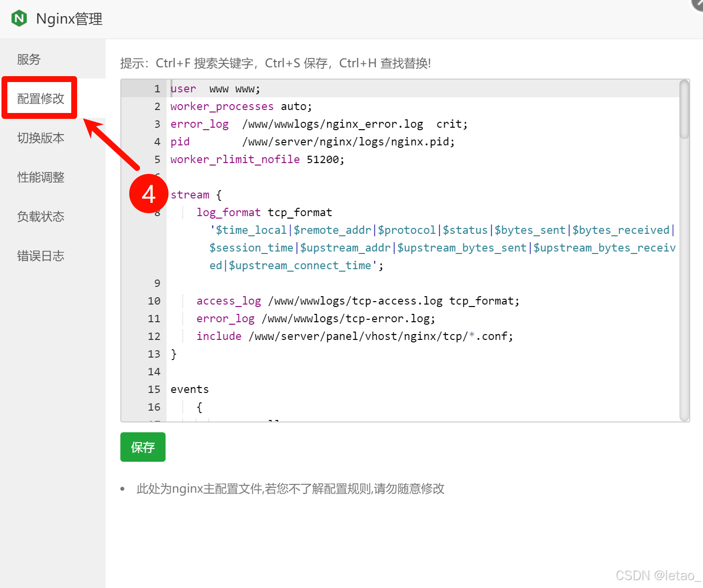Screen dimensions: 703x588
Task: Click line number 10 in the gutter
Action: (x=154, y=301)
